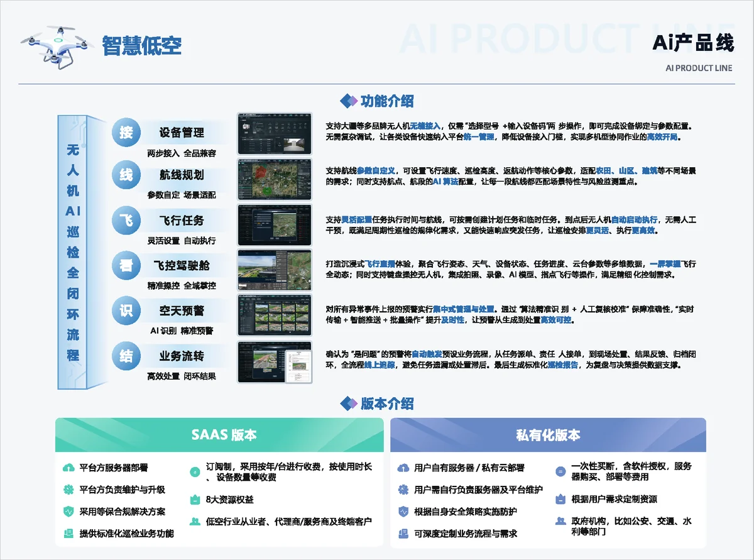Click the 设备管理 label

(x=182, y=133)
